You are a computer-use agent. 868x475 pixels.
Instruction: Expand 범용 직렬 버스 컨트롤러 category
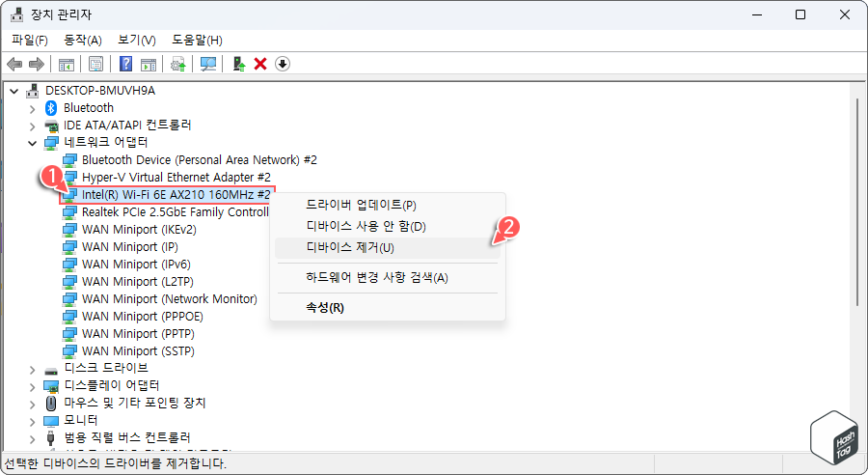pyautogui.click(x=33, y=438)
